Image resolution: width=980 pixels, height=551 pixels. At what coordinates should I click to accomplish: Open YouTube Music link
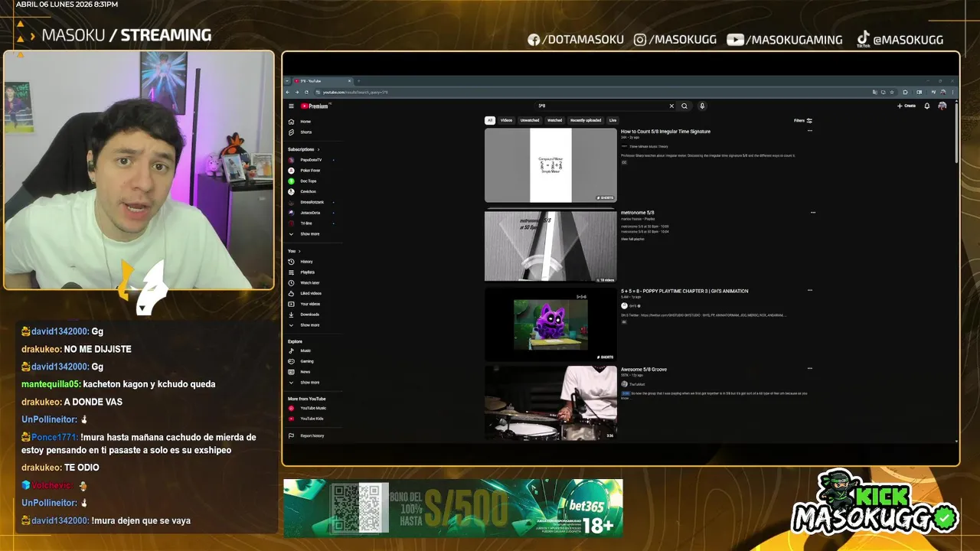(x=312, y=408)
